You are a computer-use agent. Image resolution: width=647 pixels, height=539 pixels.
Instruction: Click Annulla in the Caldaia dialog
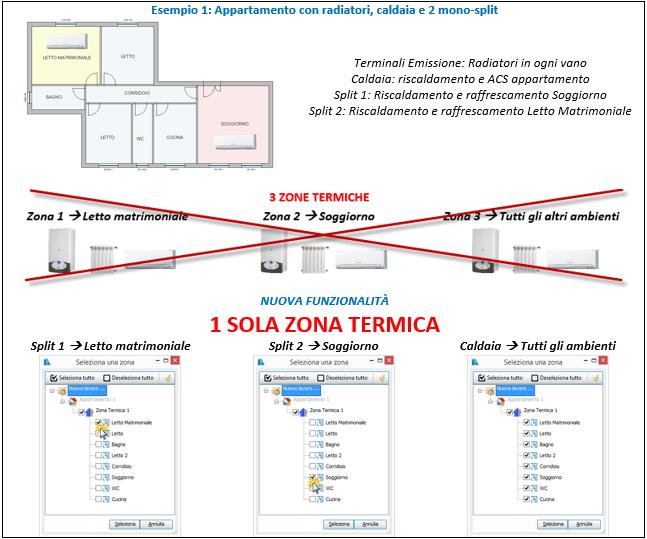click(x=581, y=524)
